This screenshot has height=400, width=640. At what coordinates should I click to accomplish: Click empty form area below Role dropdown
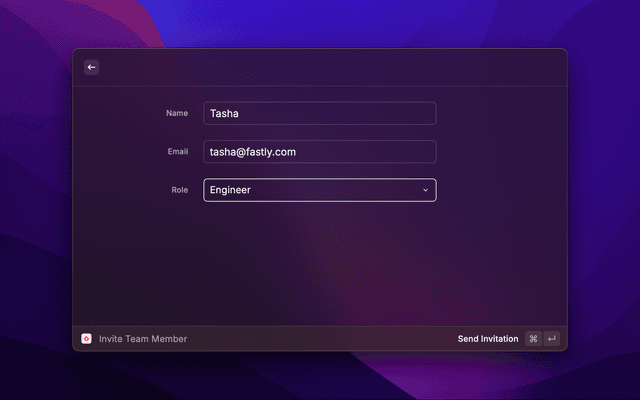(x=319, y=260)
